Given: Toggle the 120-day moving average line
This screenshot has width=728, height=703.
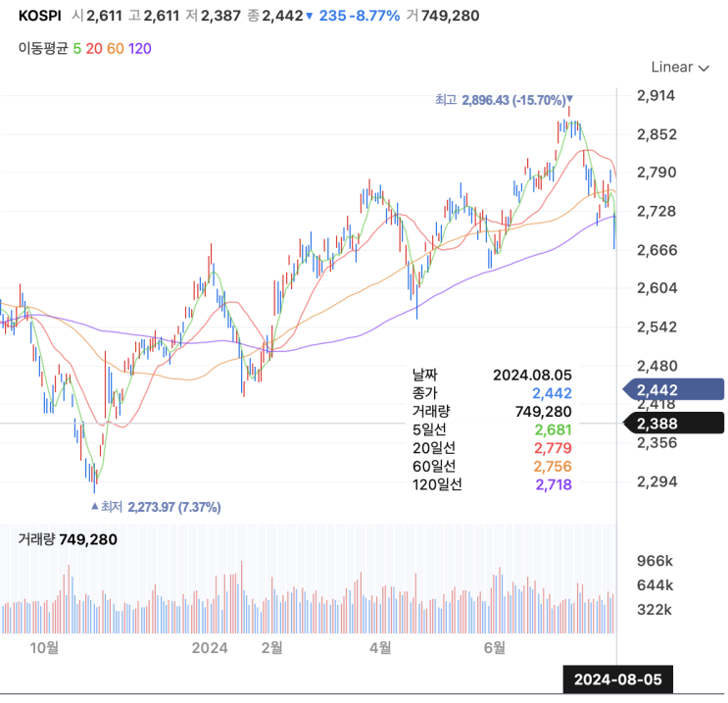Looking at the screenshot, I should coord(140,49).
